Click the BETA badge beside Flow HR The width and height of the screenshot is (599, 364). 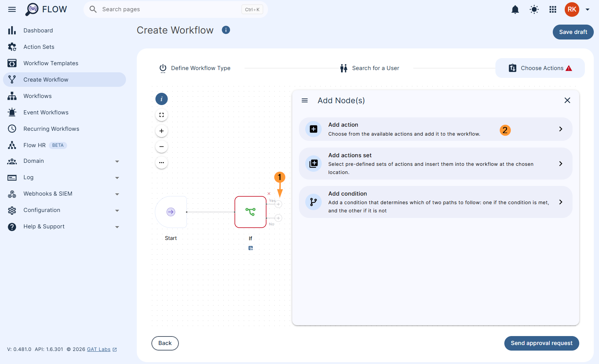tap(58, 145)
